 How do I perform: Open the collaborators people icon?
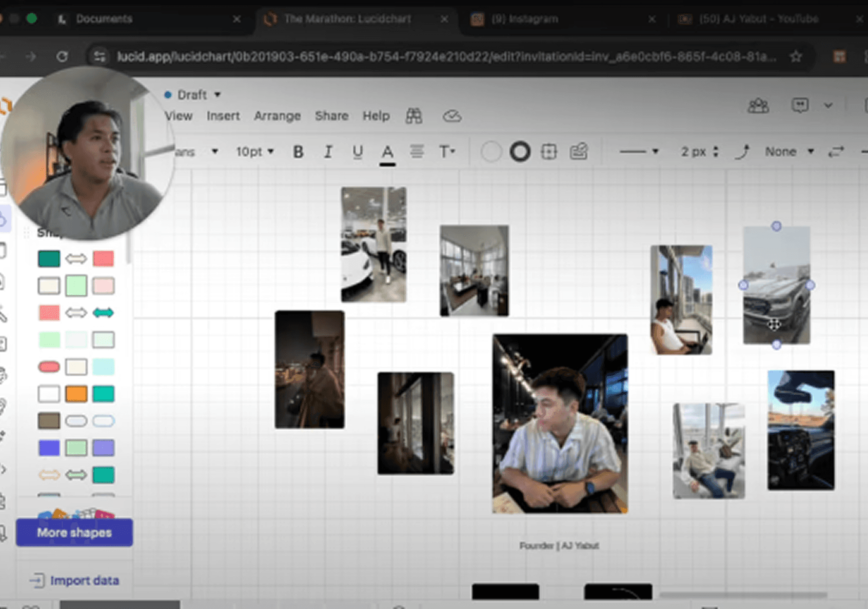(x=758, y=106)
